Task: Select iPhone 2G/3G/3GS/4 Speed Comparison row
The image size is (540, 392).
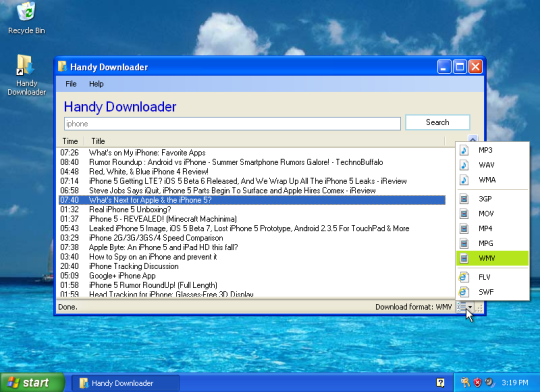Action: pos(252,238)
